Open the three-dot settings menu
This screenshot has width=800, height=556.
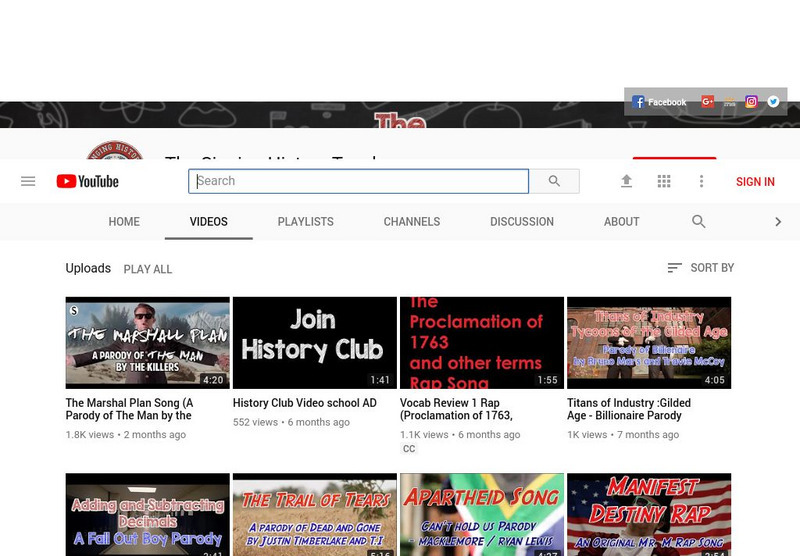tap(702, 181)
